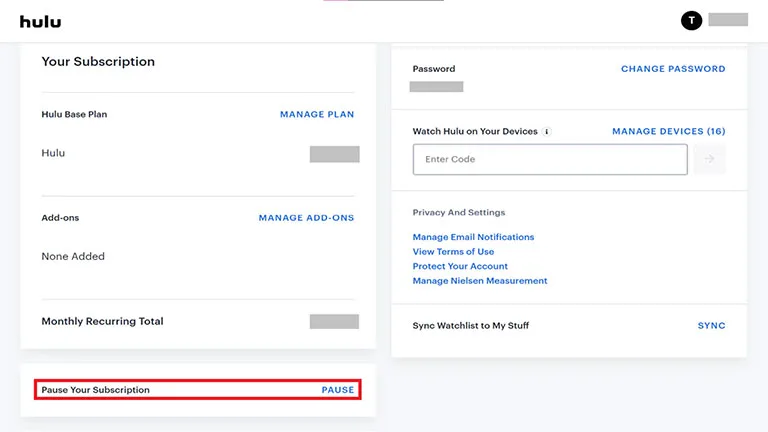Open the profile avatar with letter T
768x432 pixels.
point(691,21)
